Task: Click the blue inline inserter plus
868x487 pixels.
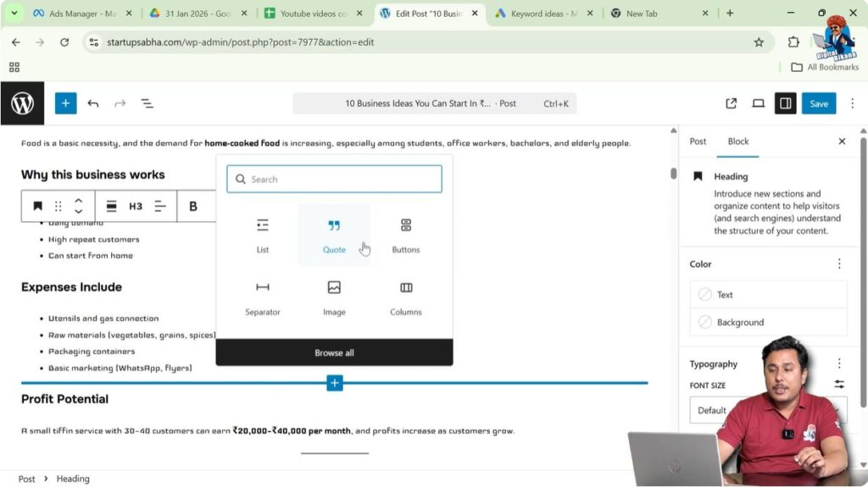Action: (334, 383)
